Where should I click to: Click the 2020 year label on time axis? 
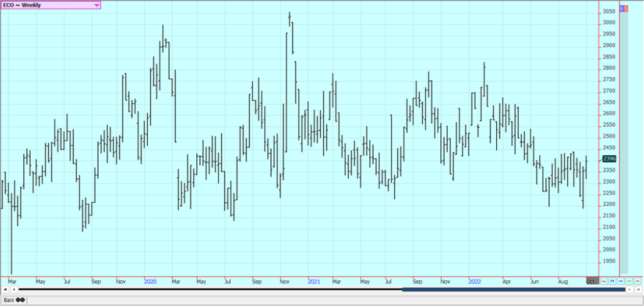point(150,281)
